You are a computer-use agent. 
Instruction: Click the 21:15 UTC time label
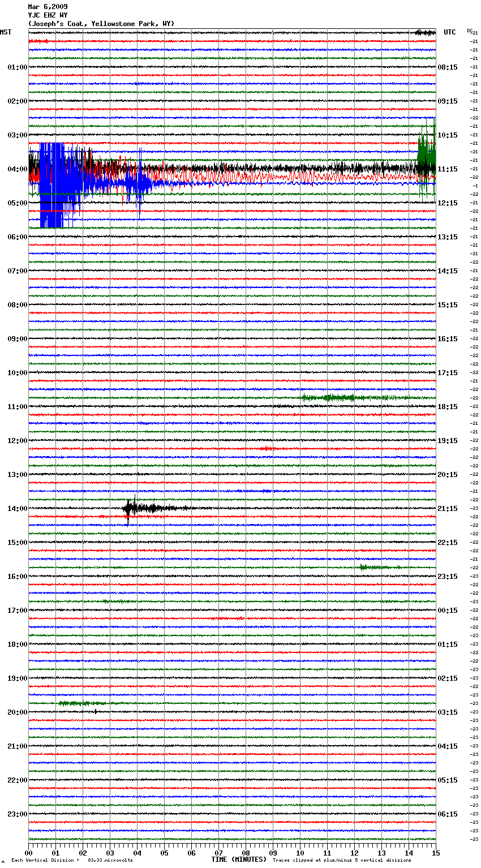click(x=448, y=509)
